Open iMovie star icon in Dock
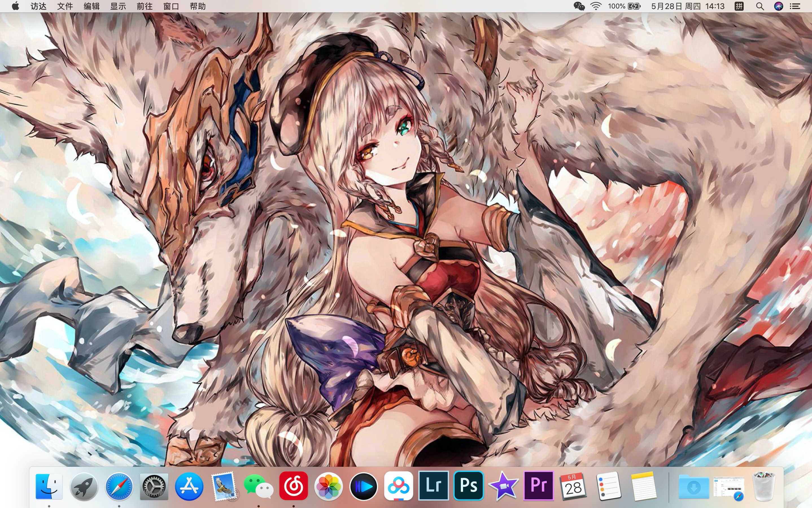 (x=503, y=486)
